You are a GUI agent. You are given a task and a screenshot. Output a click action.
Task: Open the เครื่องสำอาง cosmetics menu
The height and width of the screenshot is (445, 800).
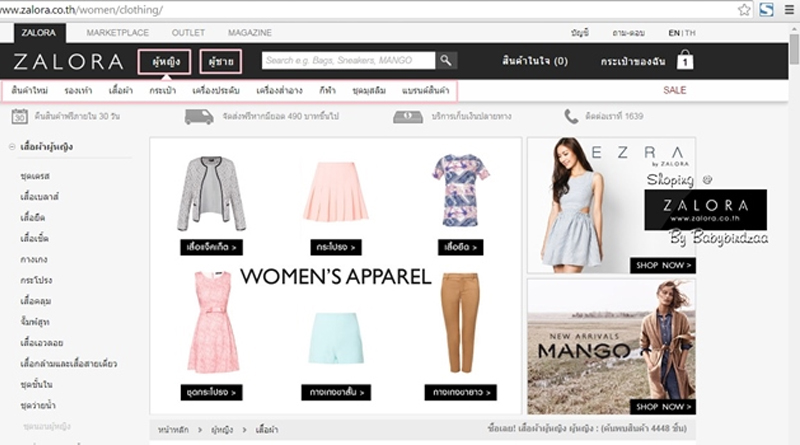[279, 91]
